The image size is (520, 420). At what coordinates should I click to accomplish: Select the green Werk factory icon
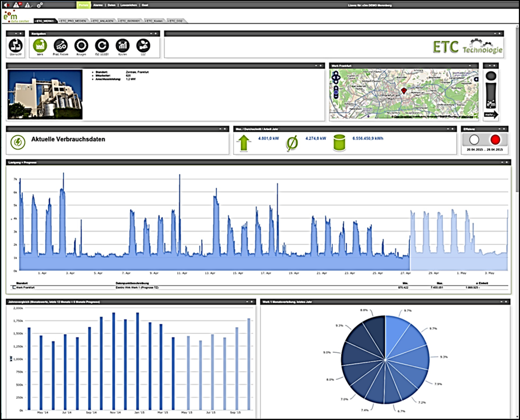tap(40, 46)
